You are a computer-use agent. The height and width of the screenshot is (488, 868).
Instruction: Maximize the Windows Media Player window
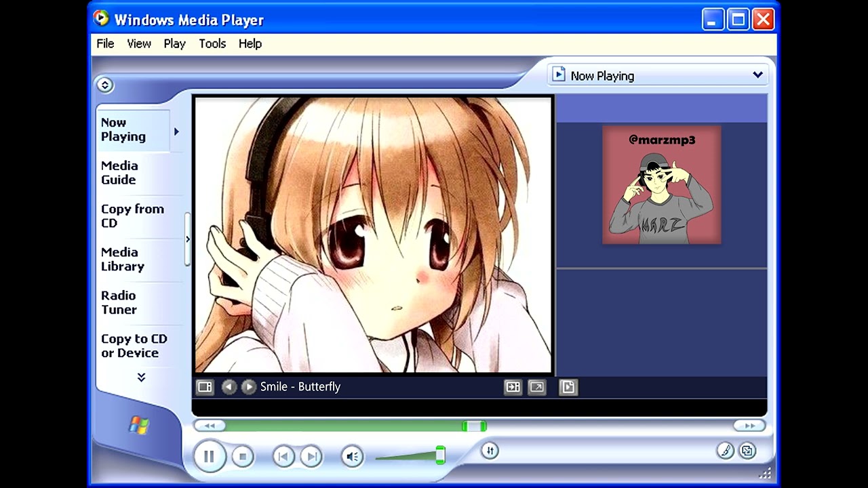738,19
